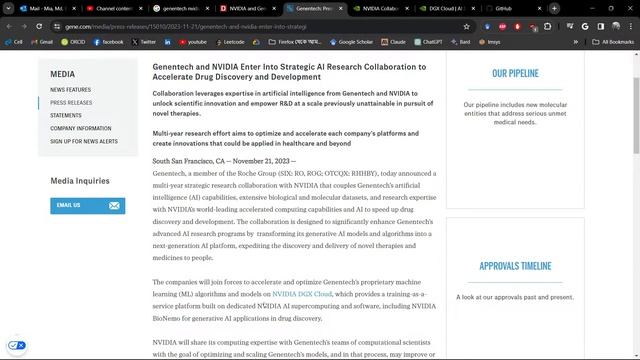View site information icon beside gene.com URL
Image resolution: width=640 pixels, height=360 pixels.
(57, 27)
